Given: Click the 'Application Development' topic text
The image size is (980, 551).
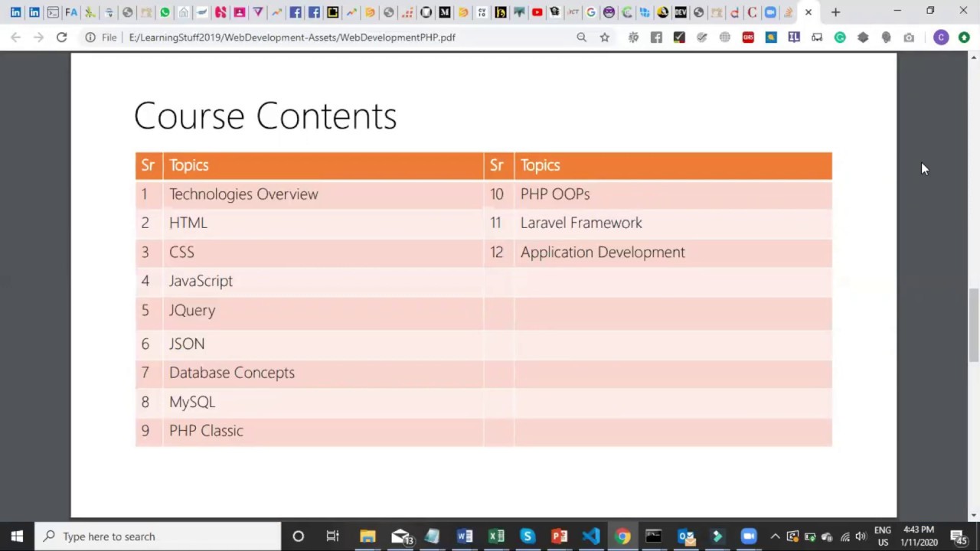Looking at the screenshot, I should (603, 253).
